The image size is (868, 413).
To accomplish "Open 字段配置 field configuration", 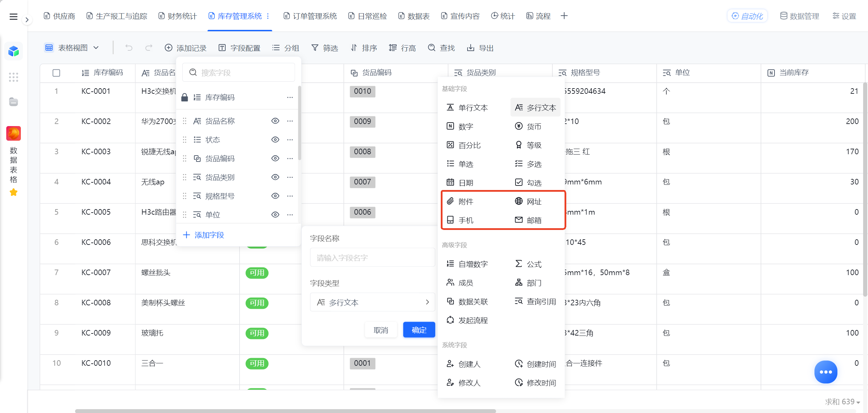I will pos(240,48).
